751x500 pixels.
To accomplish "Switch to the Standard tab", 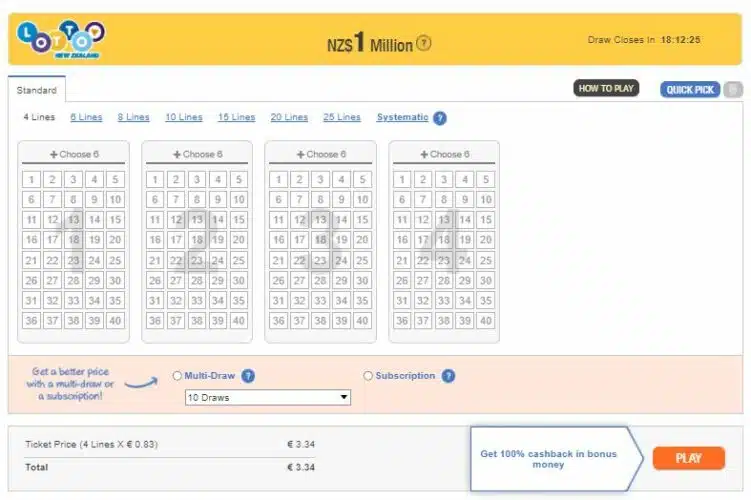I will (x=36, y=90).
